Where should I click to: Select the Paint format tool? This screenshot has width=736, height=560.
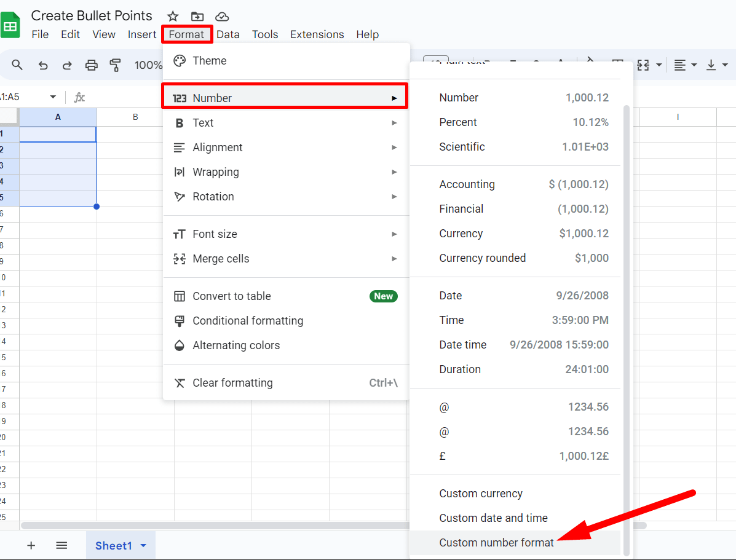pyautogui.click(x=116, y=65)
